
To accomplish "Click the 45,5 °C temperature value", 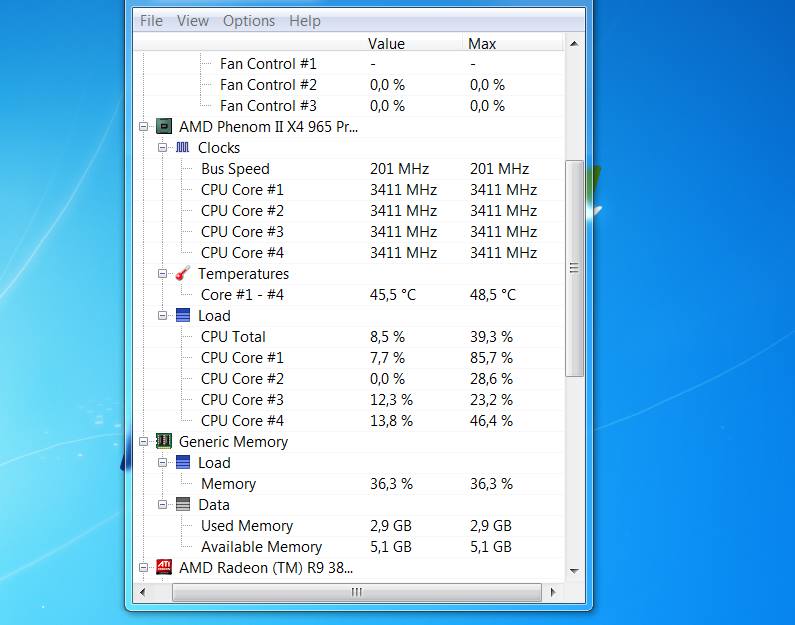I will coord(392,295).
